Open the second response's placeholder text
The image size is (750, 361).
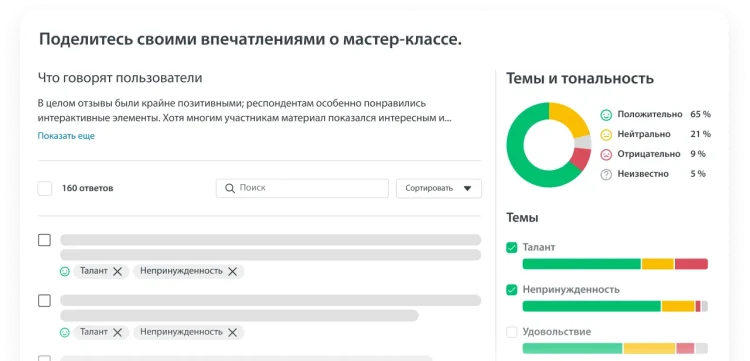click(270, 308)
